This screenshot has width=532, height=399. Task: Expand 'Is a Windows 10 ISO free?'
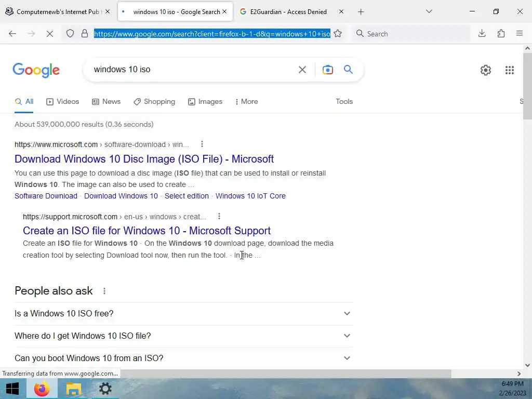click(184, 313)
